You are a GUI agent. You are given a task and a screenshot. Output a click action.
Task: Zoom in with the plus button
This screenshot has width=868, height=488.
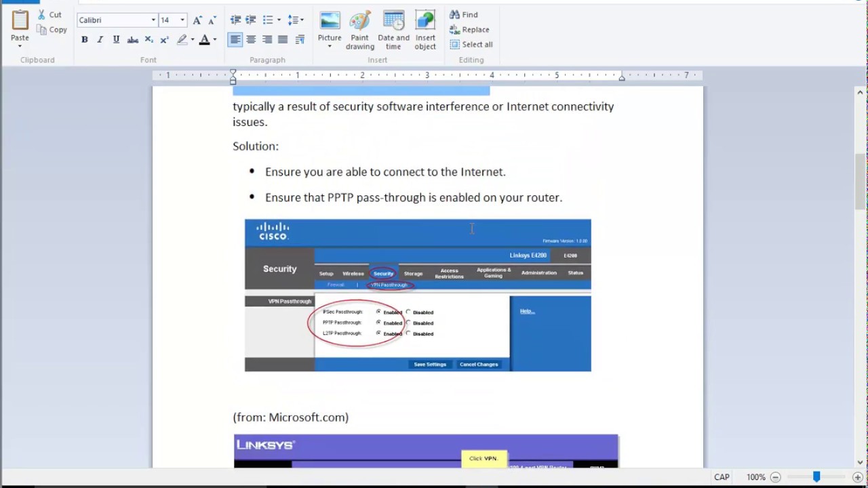click(x=858, y=477)
